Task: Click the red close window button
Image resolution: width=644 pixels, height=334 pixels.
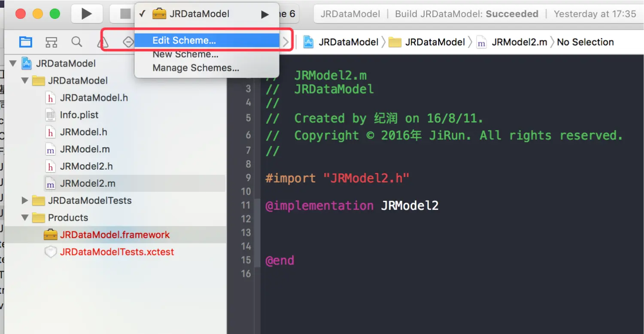Action: [20, 14]
